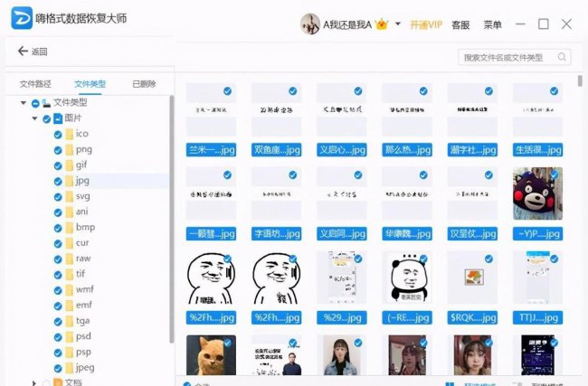Viewport: 588px width, 386px height.
Task: Select the jpeg tree item text
Action: pos(85,368)
